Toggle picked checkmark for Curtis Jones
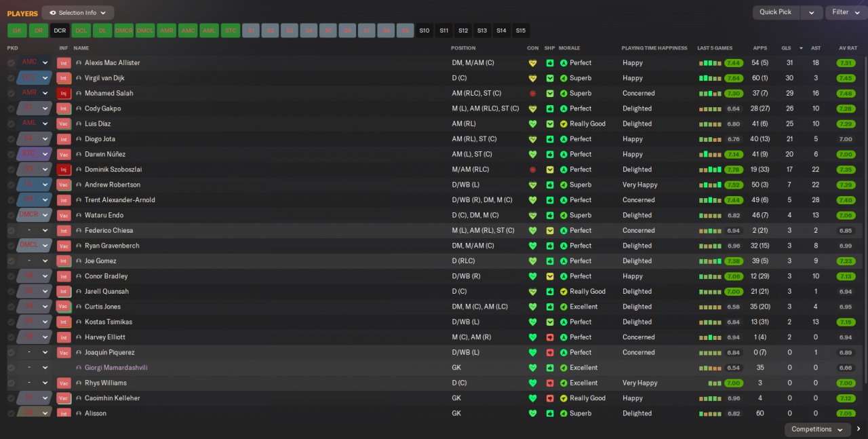The height and width of the screenshot is (439, 868). [x=11, y=307]
